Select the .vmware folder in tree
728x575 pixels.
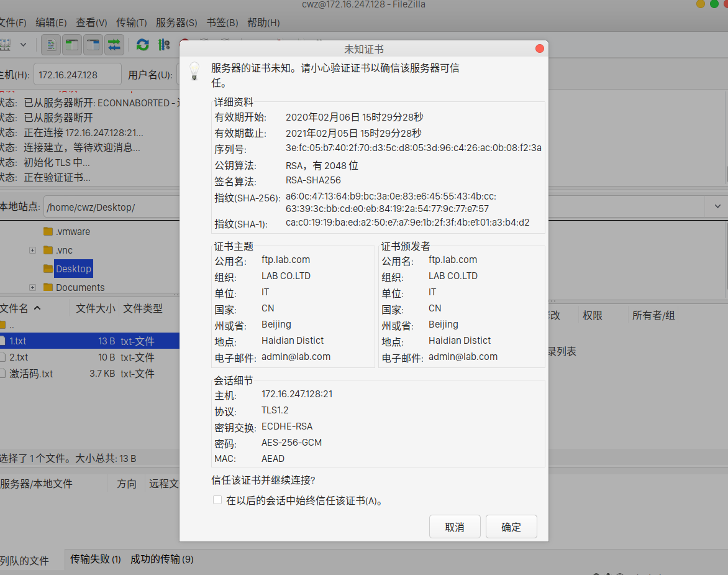(x=73, y=231)
